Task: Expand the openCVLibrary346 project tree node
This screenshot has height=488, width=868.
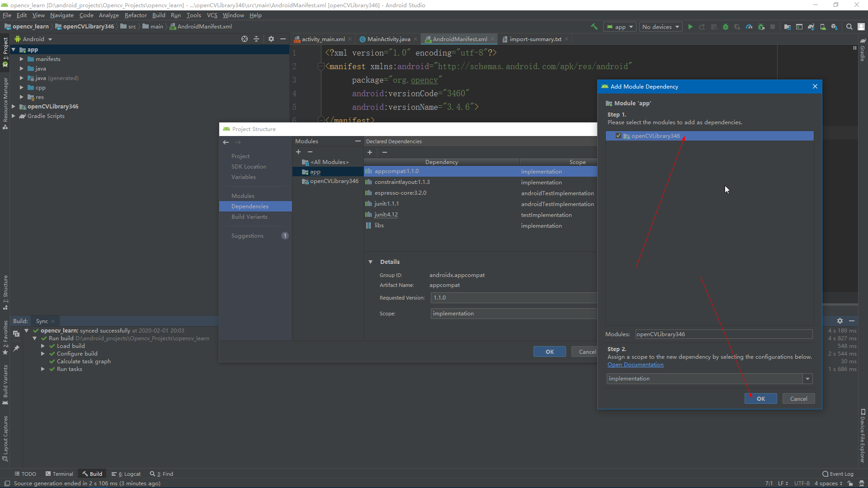Action: pos(14,107)
